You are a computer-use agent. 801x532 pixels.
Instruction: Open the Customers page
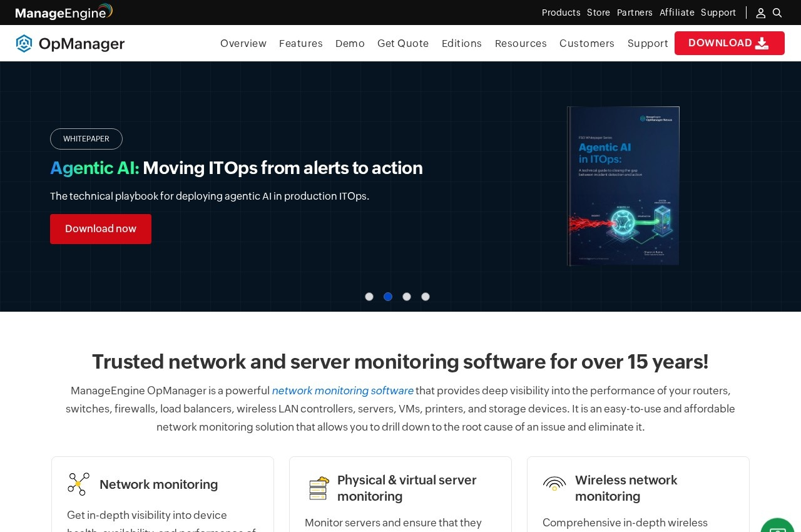click(587, 43)
